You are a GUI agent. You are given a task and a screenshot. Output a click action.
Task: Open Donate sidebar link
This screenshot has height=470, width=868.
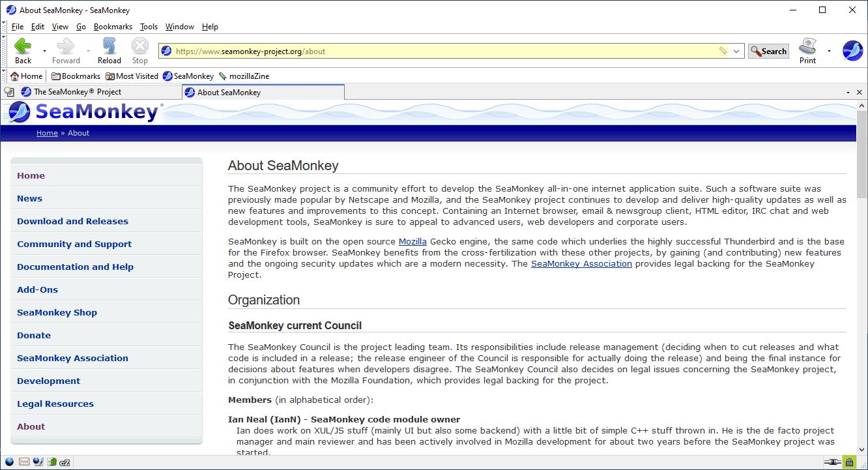pyautogui.click(x=34, y=335)
